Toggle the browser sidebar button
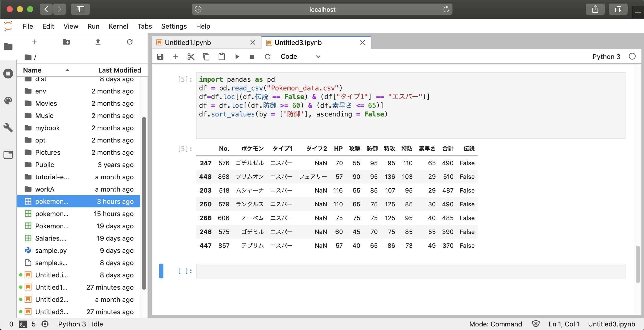This screenshot has width=644, height=330. click(80, 9)
